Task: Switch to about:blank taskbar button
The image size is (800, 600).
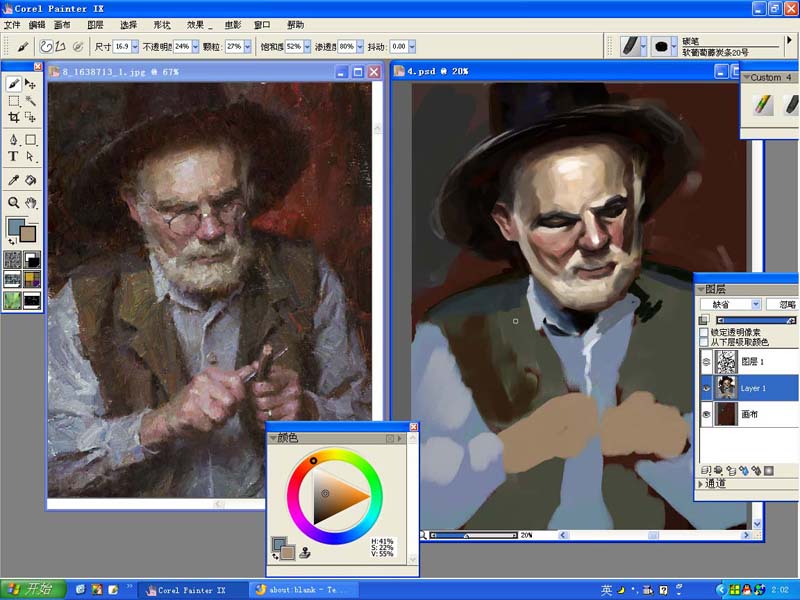Action: [303, 590]
